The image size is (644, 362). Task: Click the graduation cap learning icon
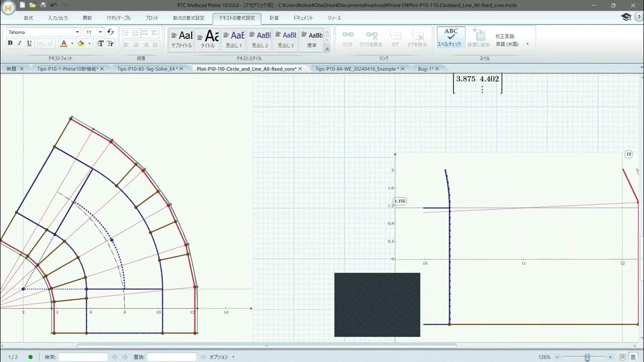tap(626, 17)
